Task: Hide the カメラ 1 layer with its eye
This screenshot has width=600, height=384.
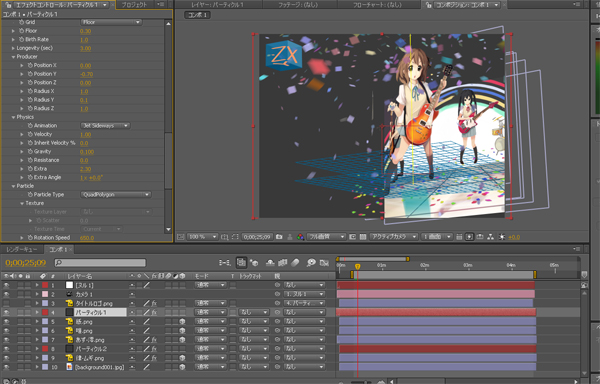Action: 6,294
